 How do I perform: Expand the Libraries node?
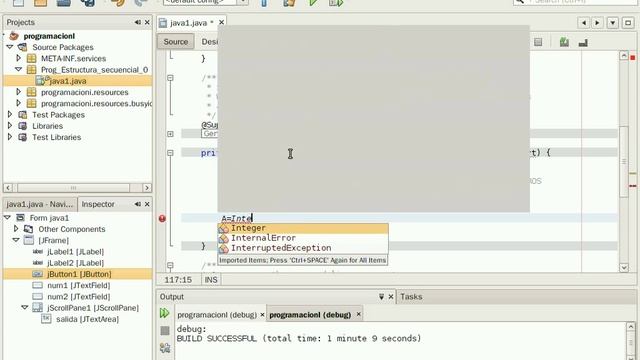coord(10,126)
